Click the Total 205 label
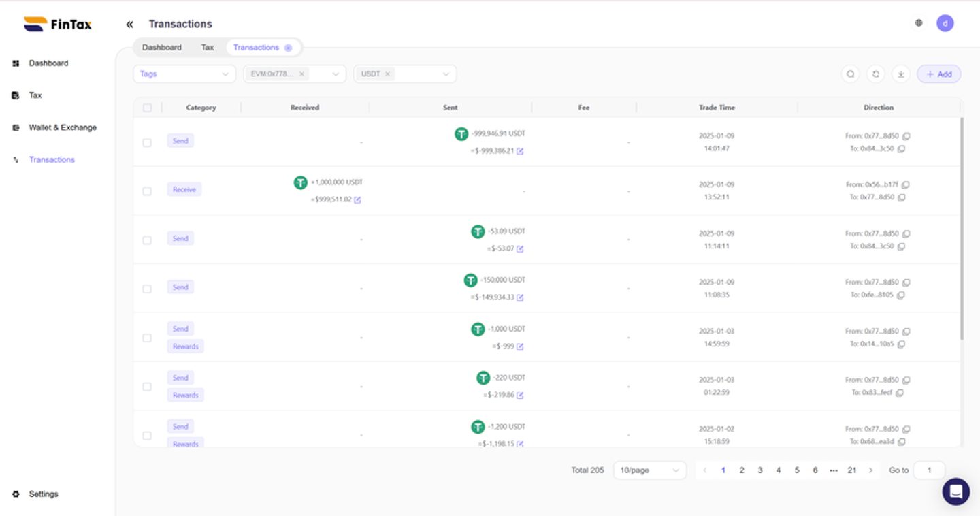Viewport: 980px width, 516px height. 587,470
